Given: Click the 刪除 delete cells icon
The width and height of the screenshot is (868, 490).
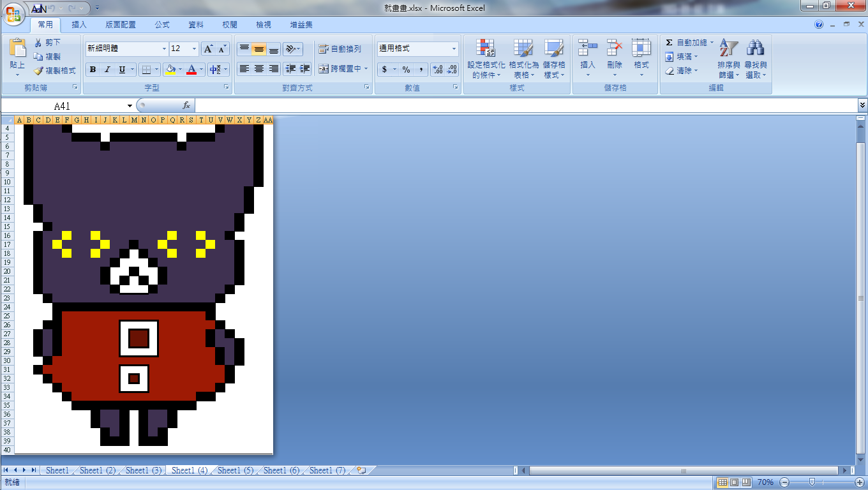Looking at the screenshot, I should coord(615,48).
